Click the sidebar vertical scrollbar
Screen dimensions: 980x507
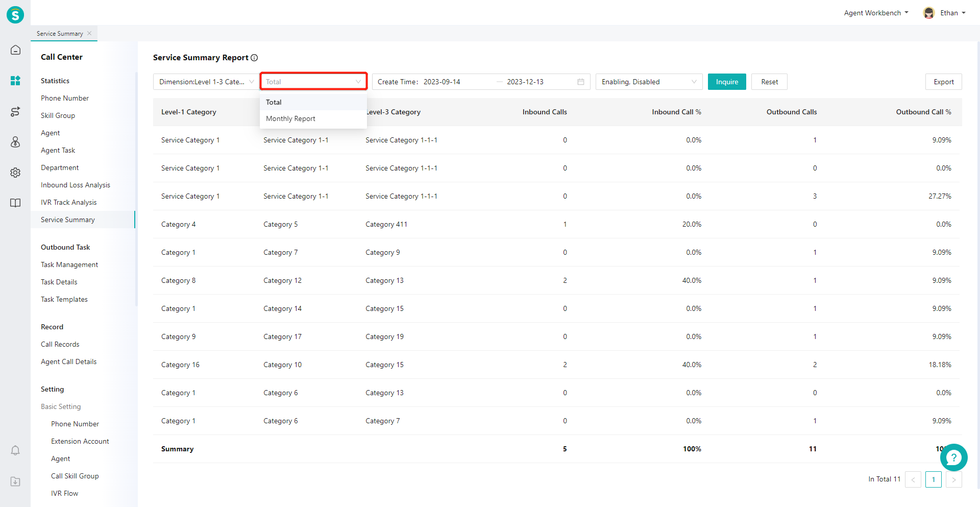[x=136, y=189]
